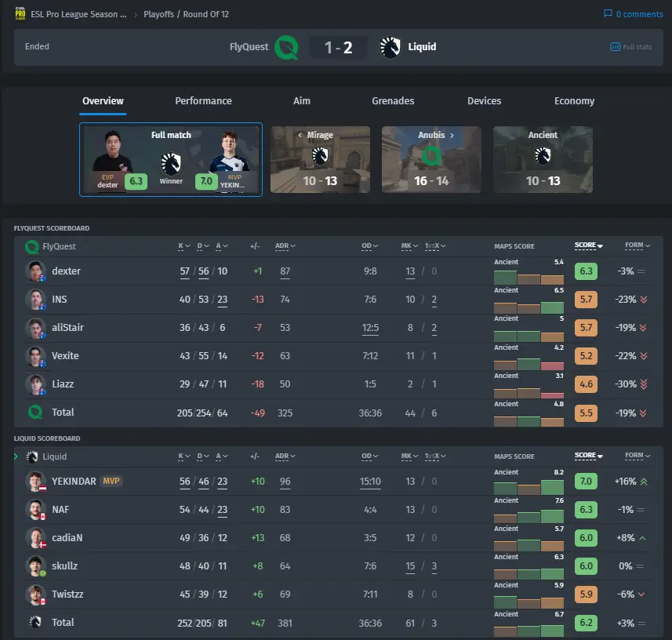Viewport: 672px width, 640px height.
Task: Click Twistzz player avatar
Action: tap(35, 595)
